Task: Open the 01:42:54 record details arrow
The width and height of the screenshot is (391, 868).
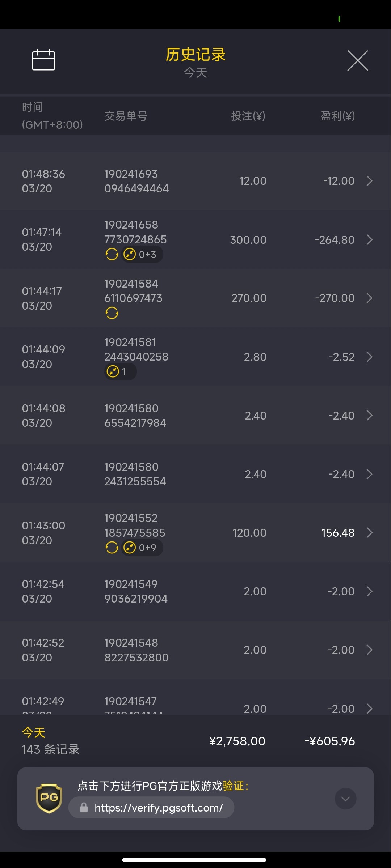Action: (369, 591)
